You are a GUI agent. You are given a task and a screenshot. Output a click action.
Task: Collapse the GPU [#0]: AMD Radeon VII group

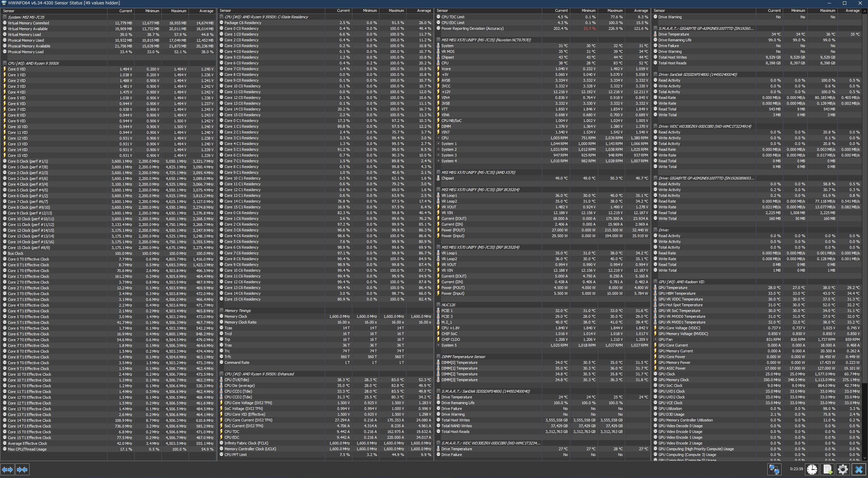[681, 282]
